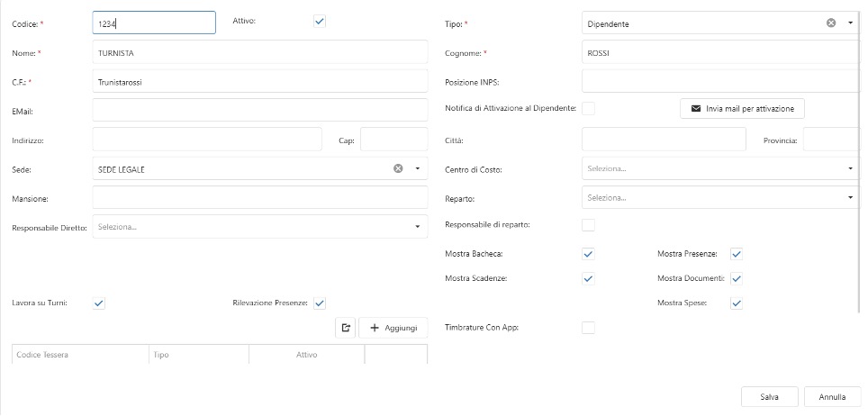Expand the Reparto dropdown
The height and width of the screenshot is (416, 868).
[850, 197]
